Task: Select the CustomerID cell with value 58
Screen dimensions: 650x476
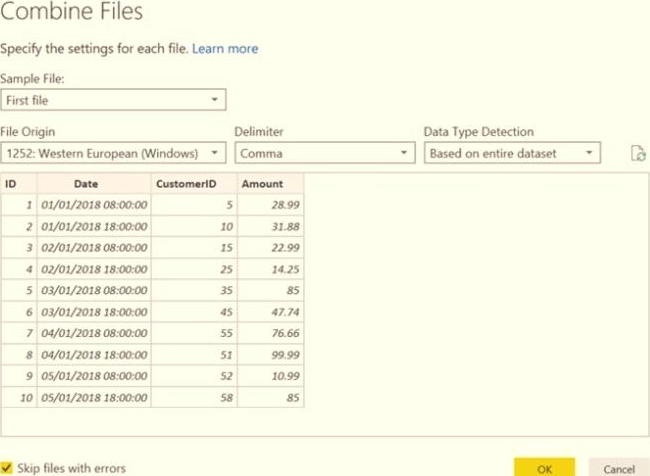Action: (194, 399)
